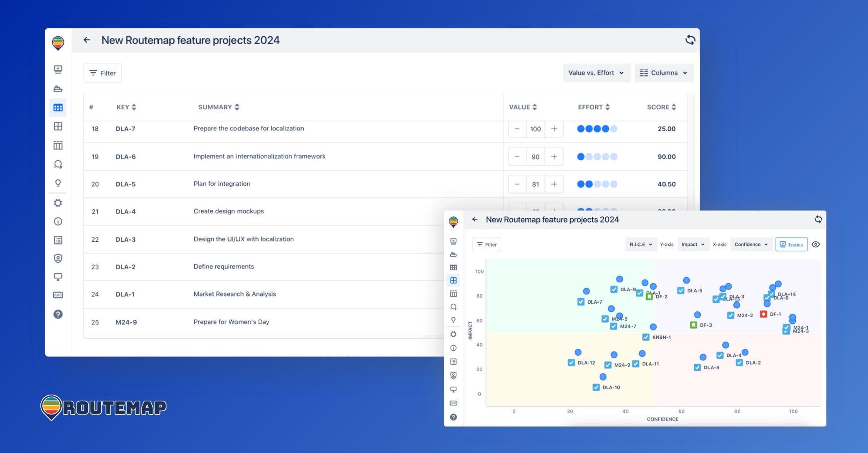This screenshot has width=868, height=453.
Task: Toggle the eye visibility icon in the chart toolbar
Action: click(816, 245)
